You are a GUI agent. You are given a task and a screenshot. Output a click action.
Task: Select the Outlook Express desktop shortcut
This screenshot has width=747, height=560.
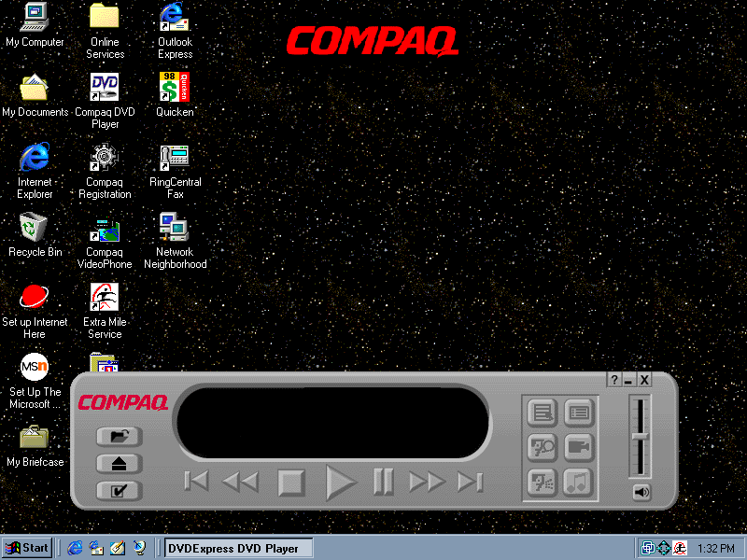[175, 31]
